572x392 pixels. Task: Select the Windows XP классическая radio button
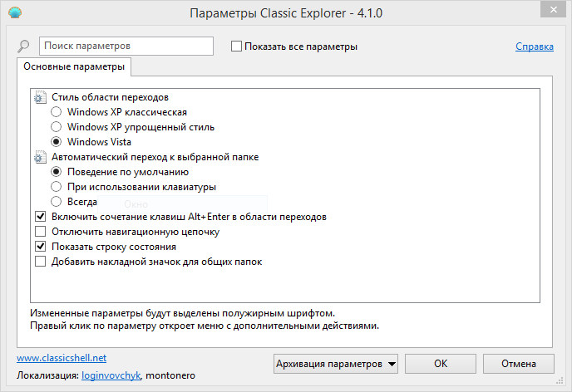tap(57, 112)
